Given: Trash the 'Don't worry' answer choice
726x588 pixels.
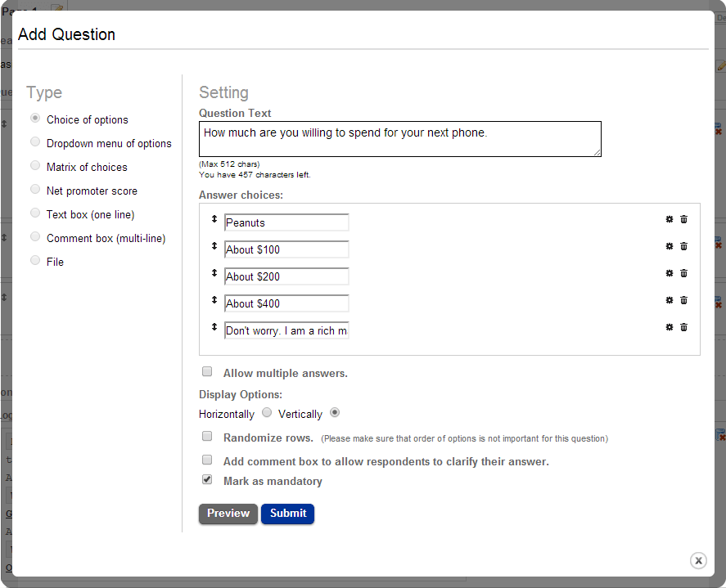Looking at the screenshot, I should 684,327.
